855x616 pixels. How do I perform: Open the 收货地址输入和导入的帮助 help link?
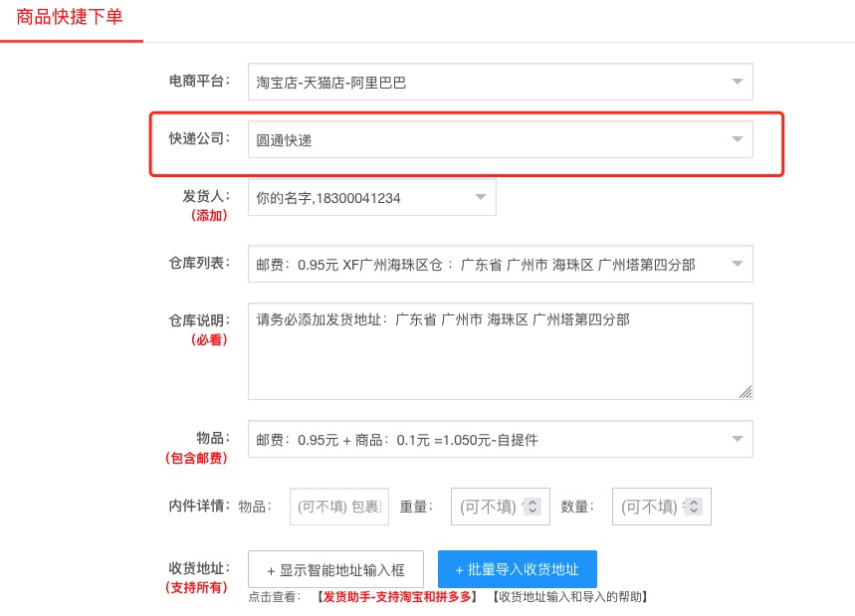(570, 597)
